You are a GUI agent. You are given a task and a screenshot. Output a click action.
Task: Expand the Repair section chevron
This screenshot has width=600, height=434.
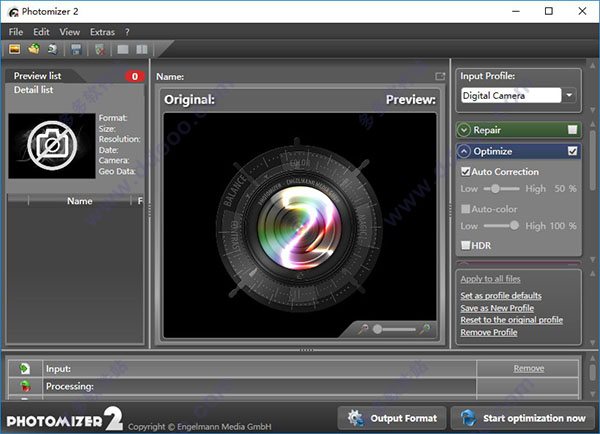click(464, 130)
